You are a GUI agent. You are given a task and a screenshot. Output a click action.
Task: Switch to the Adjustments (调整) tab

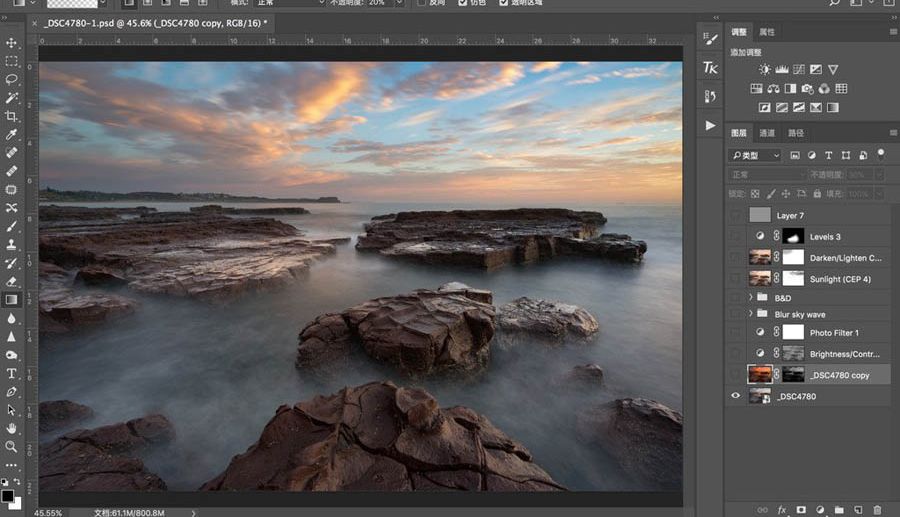click(x=739, y=32)
